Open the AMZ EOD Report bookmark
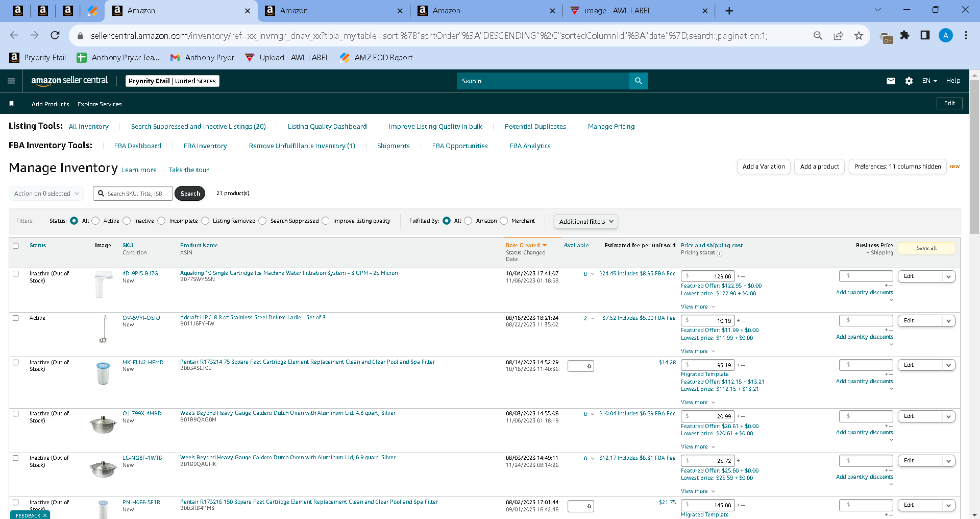The height and width of the screenshot is (519, 980). [x=376, y=58]
